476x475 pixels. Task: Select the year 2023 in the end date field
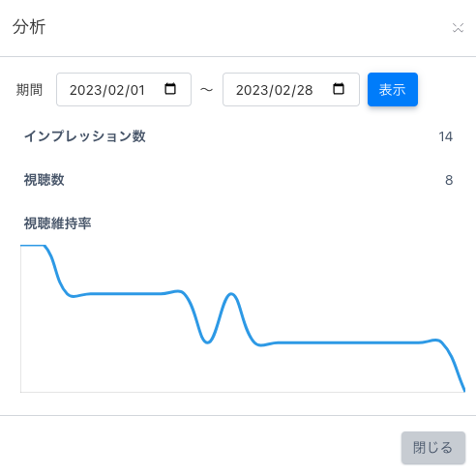click(x=251, y=90)
